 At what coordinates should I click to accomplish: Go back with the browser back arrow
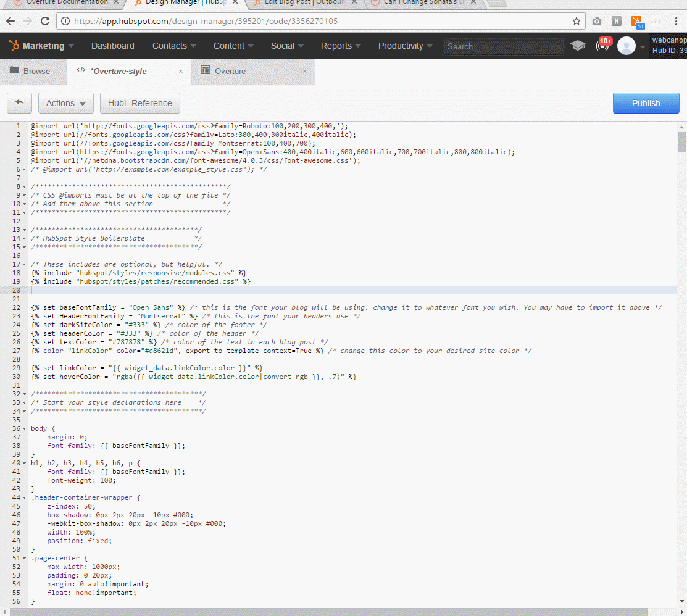point(10,21)
